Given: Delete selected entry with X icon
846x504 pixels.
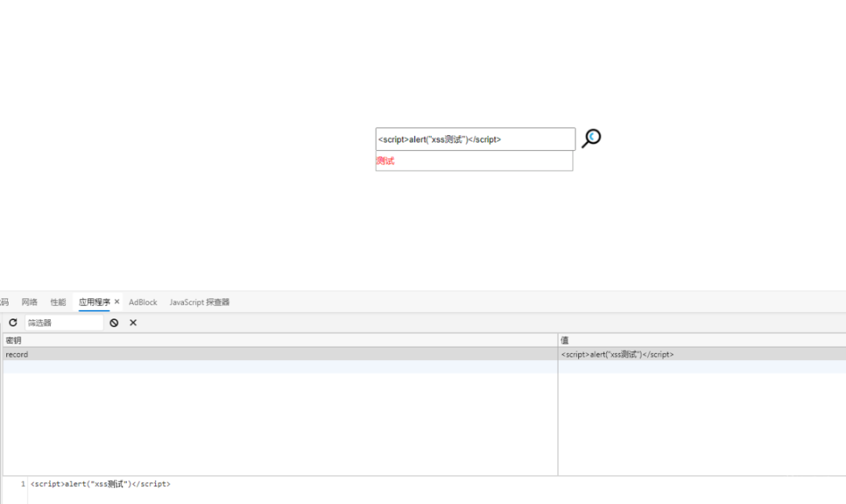Looking at the screenshot, I should click(133, 322).
